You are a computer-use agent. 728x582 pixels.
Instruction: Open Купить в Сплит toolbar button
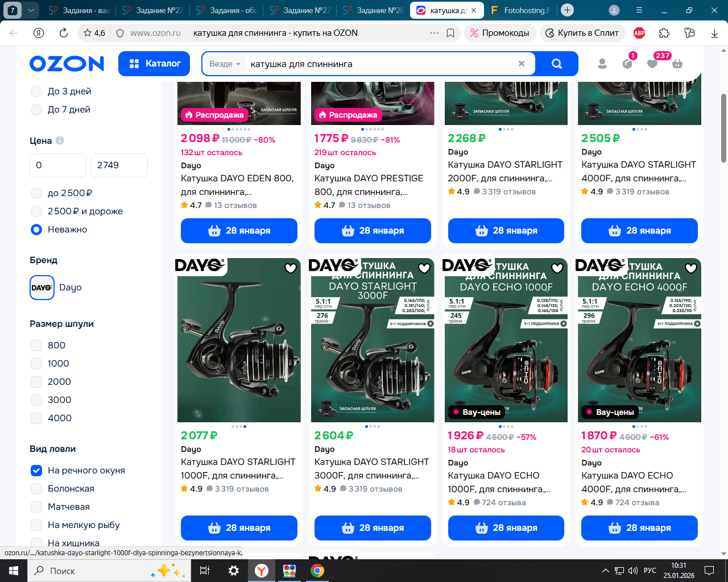point(582,33)
